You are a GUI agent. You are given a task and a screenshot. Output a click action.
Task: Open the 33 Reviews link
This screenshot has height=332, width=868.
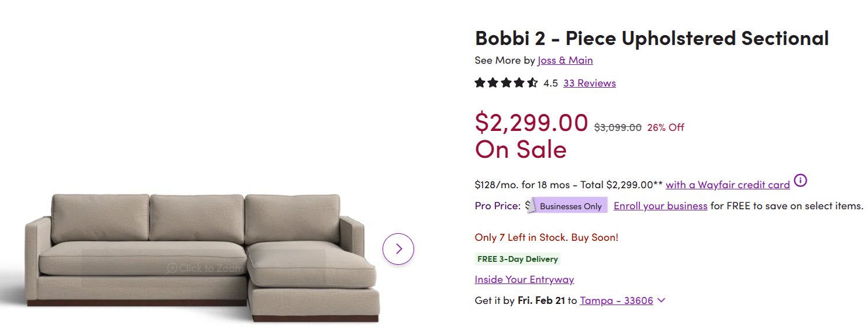(x=589, y=83)
